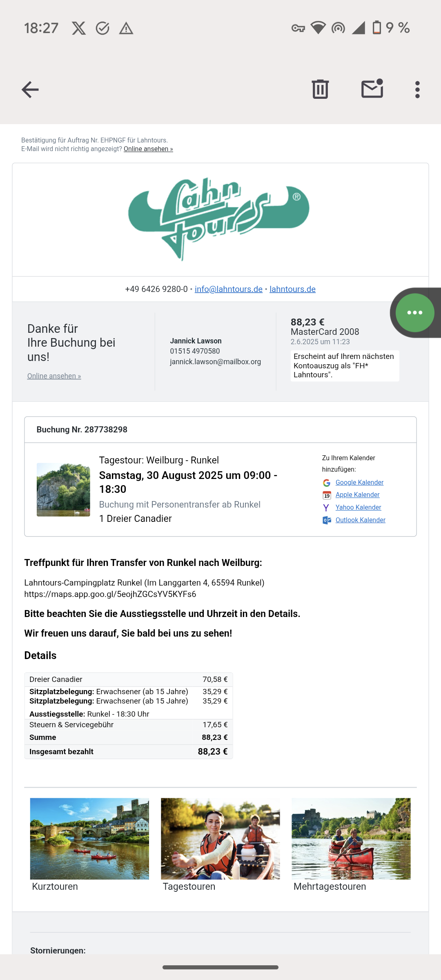Click 'Online ansehen' under the thank-you text
Viewport: 441px width, 980px height.
pos(54,376)
